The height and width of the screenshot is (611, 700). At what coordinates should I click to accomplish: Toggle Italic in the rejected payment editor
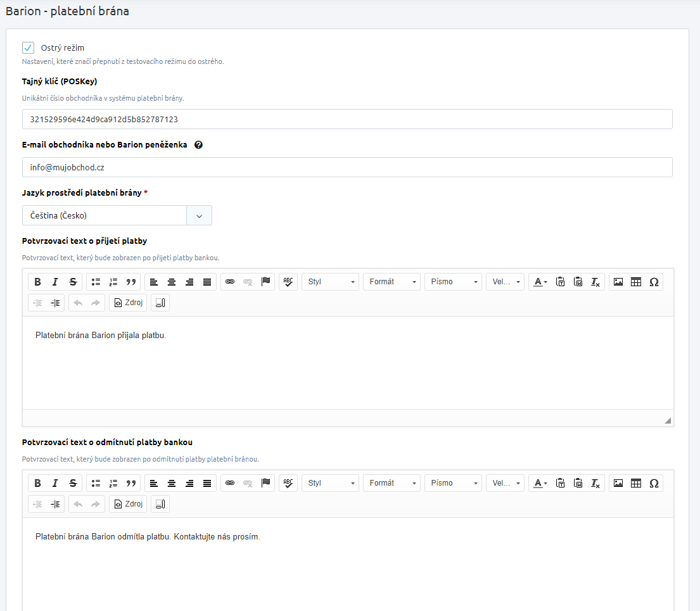pos(55,483)
